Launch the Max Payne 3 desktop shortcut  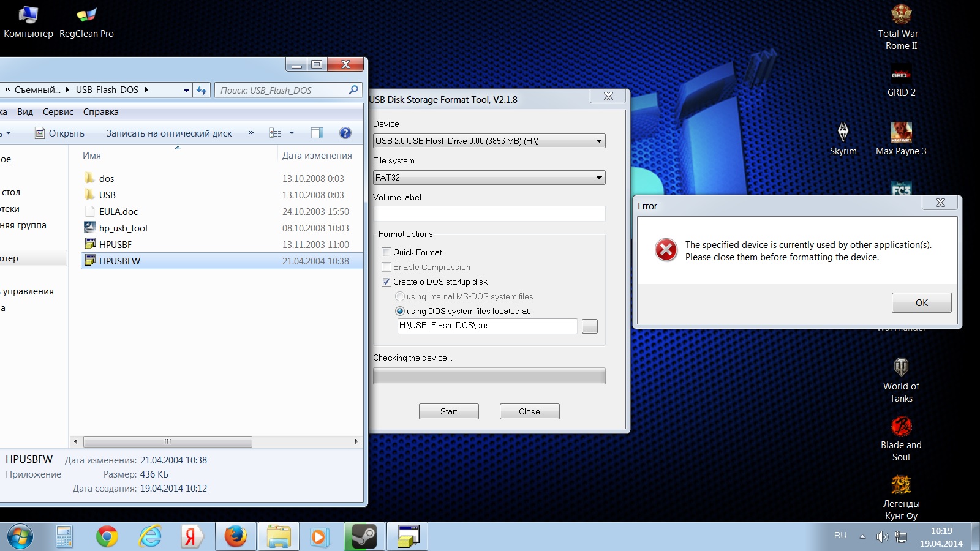tap(901, 139)
